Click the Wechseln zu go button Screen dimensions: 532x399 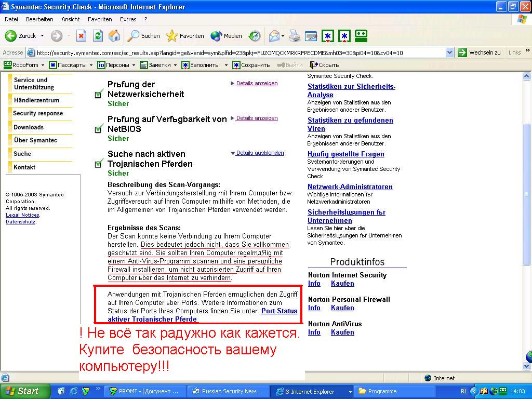coord(479,52)
